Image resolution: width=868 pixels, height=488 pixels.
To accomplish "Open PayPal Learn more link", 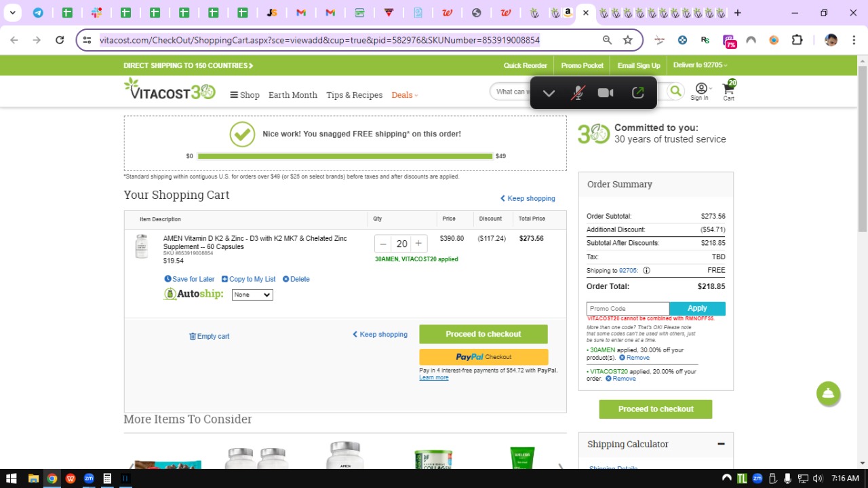I will (434, 377).
